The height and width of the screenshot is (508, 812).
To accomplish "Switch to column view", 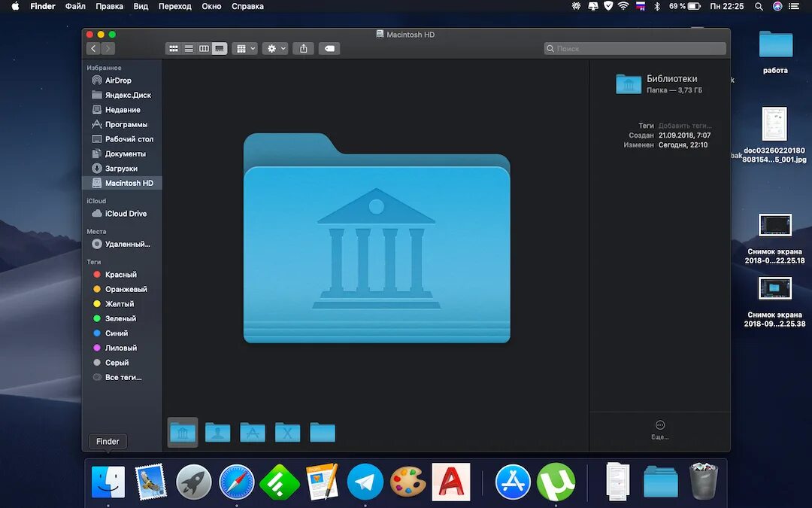I will click(204, 49).
